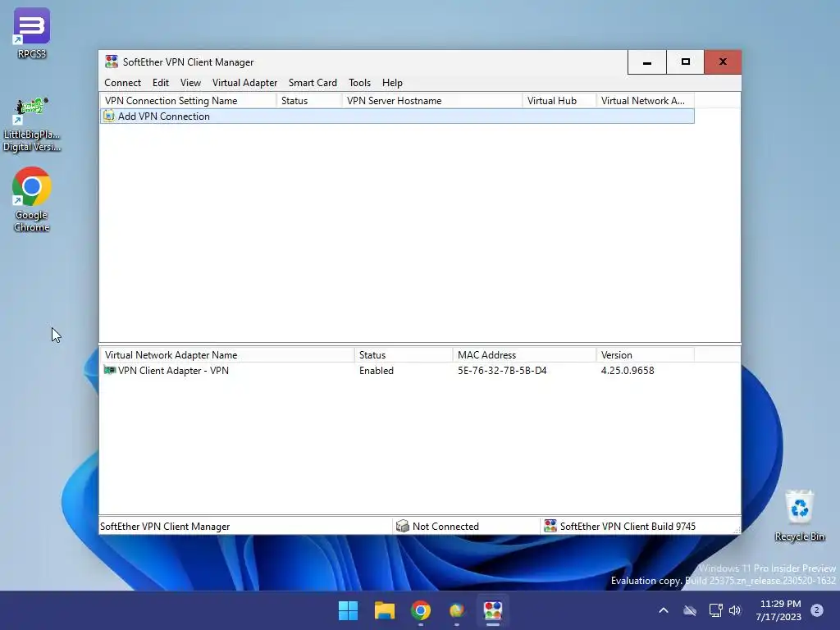Image resolution: width=840 pixels, height=630 pixels.
Task: Maximize the SoftEther VPN Client Manager window
Action: click(x=685, y=62)
